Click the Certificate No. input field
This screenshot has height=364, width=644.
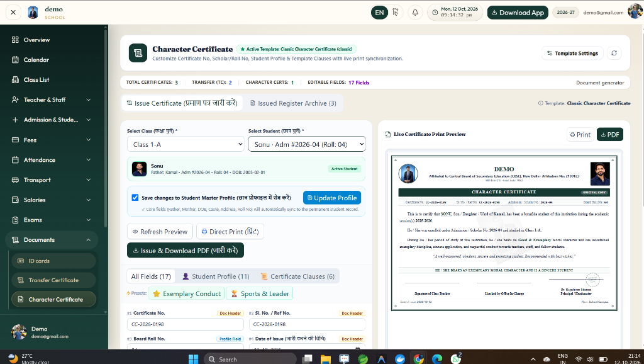point(186,324)
